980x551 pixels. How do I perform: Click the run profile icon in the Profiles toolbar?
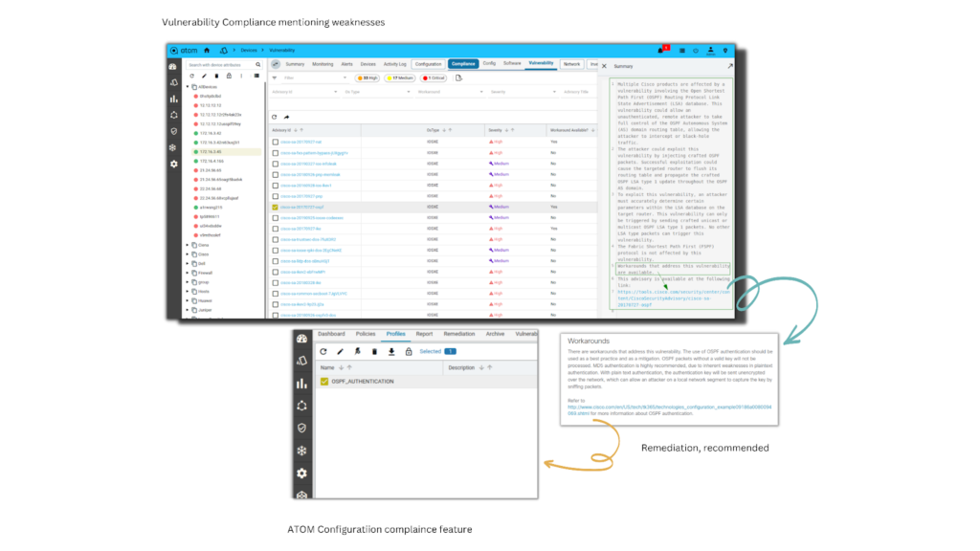[358, 352]
